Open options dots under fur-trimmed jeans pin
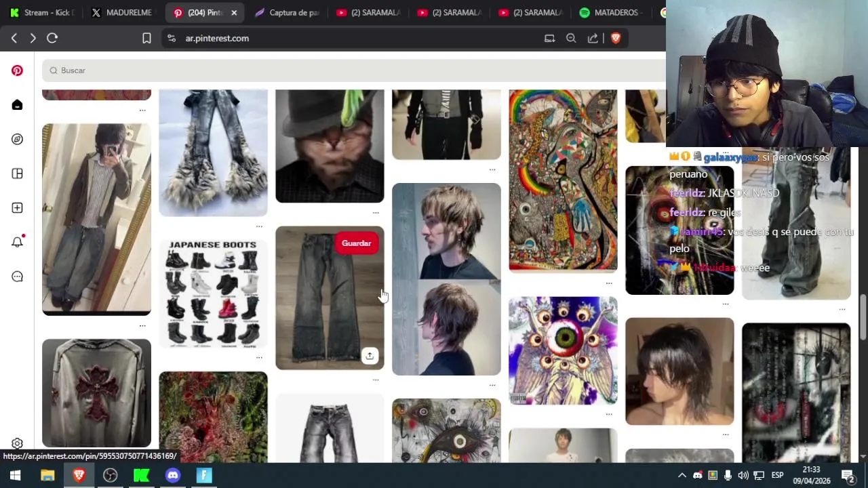The width and height of the screenshot is (868, 488). (259, 226)
